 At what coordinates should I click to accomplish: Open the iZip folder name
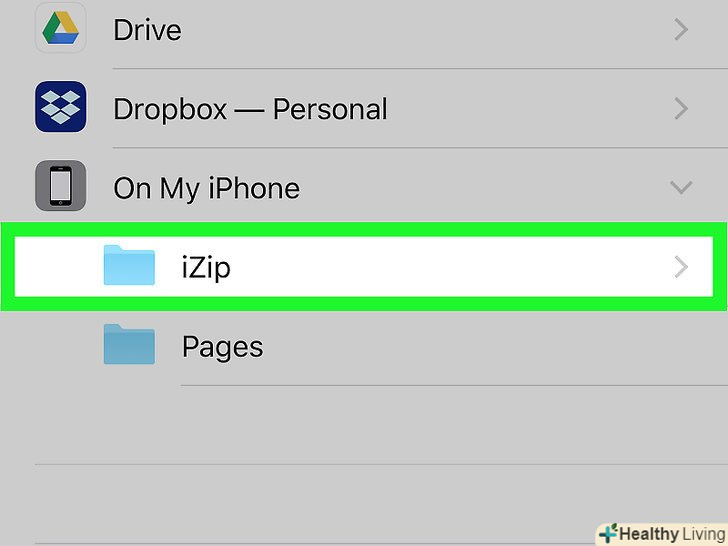click(206, 267)
